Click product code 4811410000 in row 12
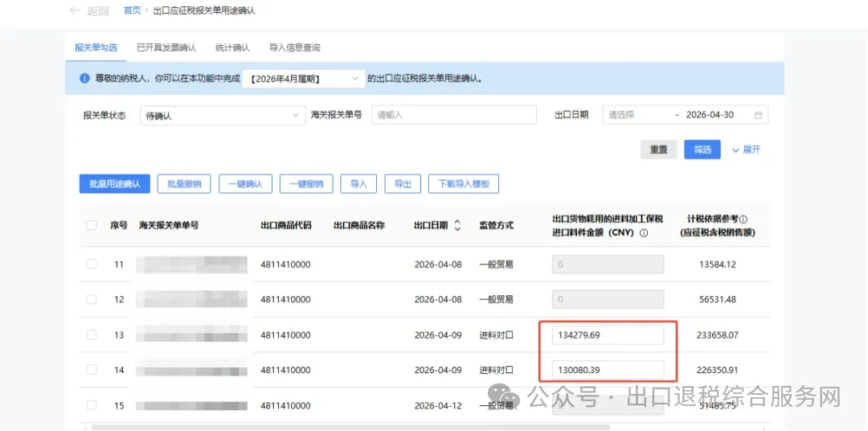868x431 pixels. [285, 299]
